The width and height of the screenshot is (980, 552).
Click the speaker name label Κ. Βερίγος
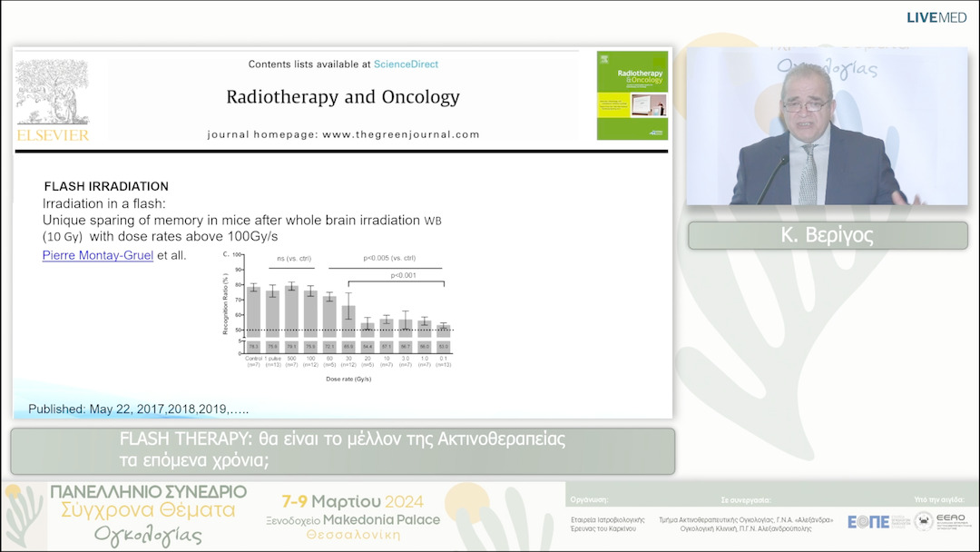coord(828,235)
